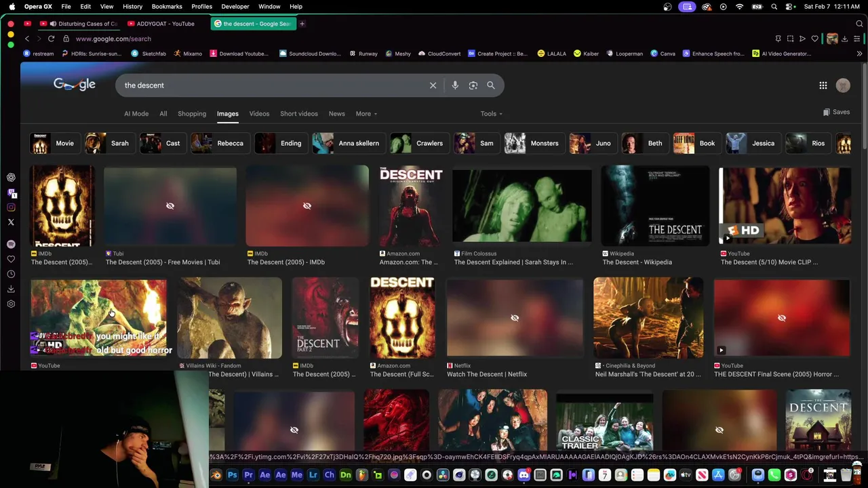
Task: Start a voice search with the microphone icon
Action: pos(455,85)
